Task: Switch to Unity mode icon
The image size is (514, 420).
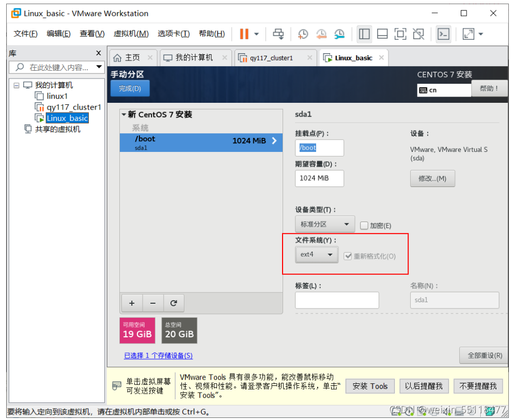Action: coord(418,34)
